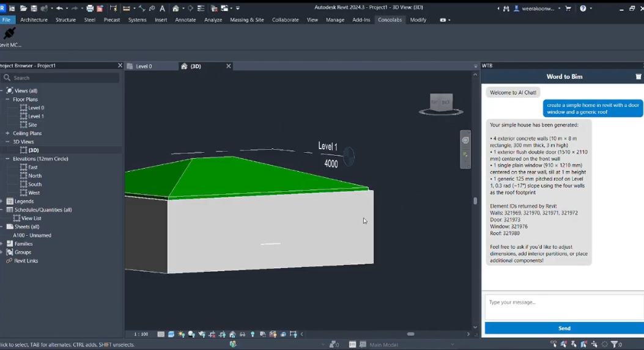Send the chat message
Viewport: 644px width, 350px height.
(x=564, y=328)
